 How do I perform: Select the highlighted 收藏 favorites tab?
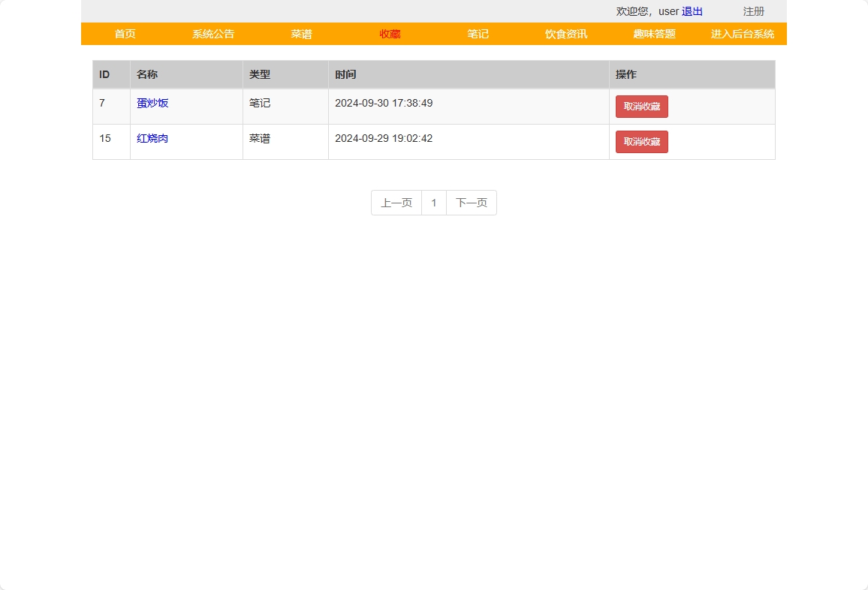389,34
